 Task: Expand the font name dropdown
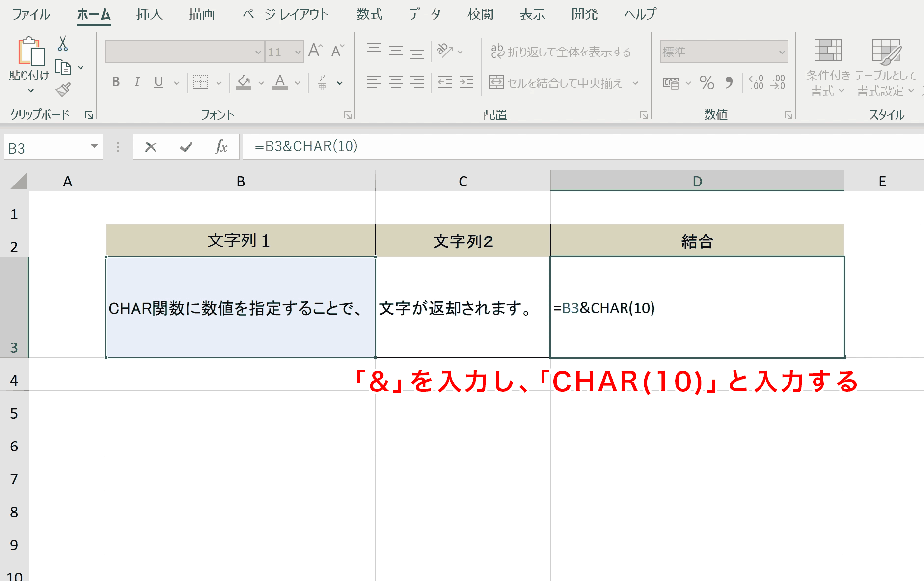[x=258, y=52]
